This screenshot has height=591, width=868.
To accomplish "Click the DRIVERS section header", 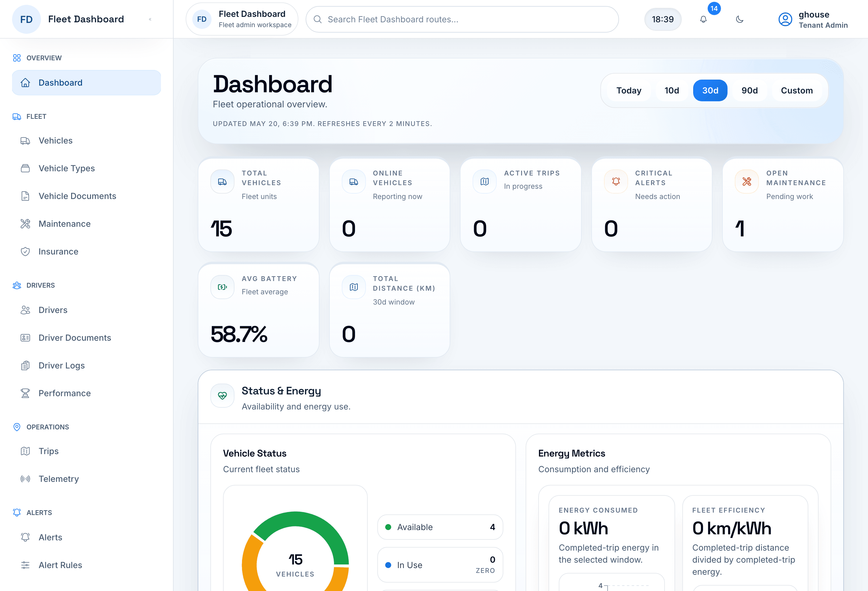I will [x=41, y=286].
